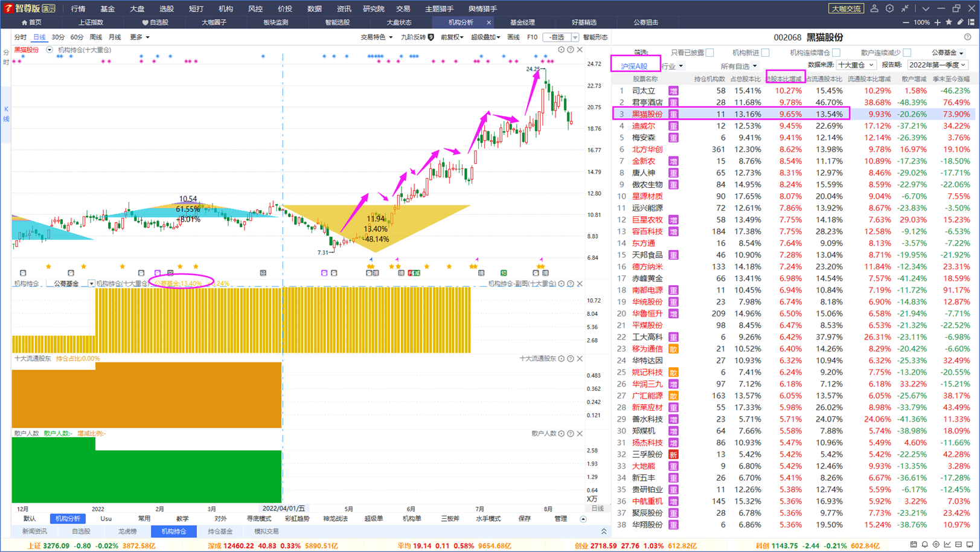Screen dimensions: 980x552
Task: Open the 基金 menu
Action: pos(107,8)
